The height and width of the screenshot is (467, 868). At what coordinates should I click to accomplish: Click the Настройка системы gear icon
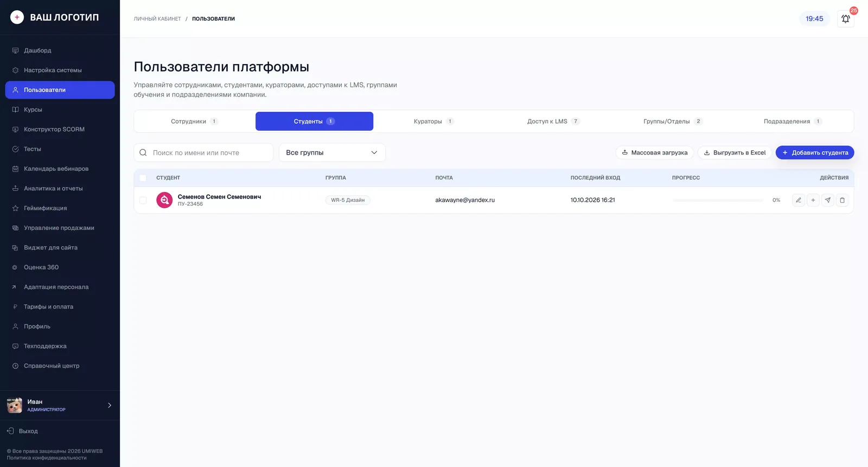tap(15, 71)
